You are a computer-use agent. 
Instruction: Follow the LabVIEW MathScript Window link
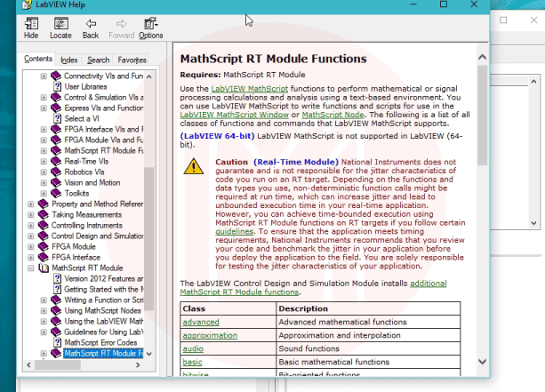234,115
